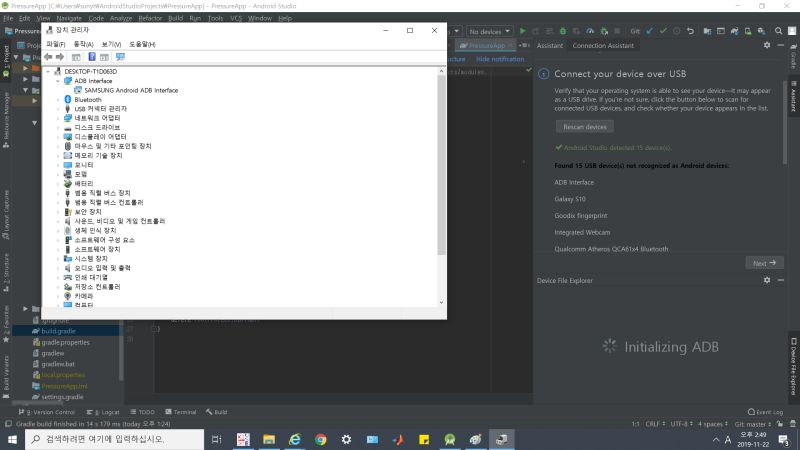
Task: Open the Version Control tool window
Action: tap(47, 412)
